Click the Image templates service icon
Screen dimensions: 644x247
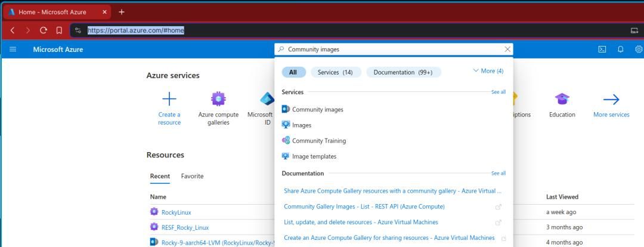(286, 156)
